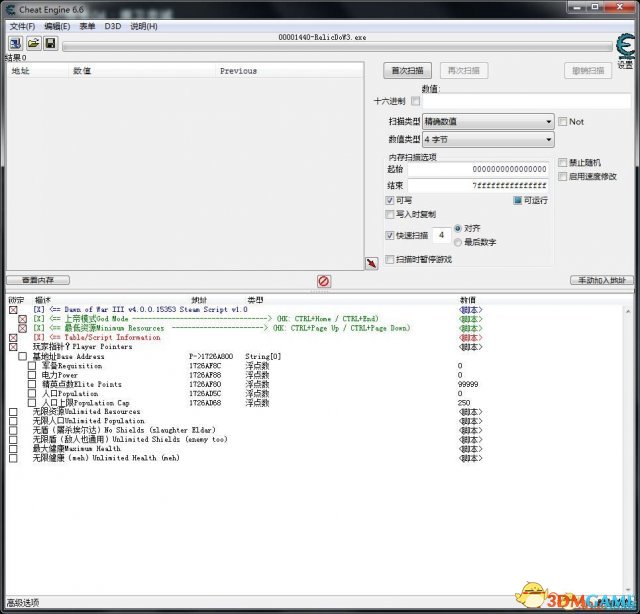Freeze the 精英点数 Elite Points value
The height and width of the screenshot is (614, 640).
tap(32, 384)
